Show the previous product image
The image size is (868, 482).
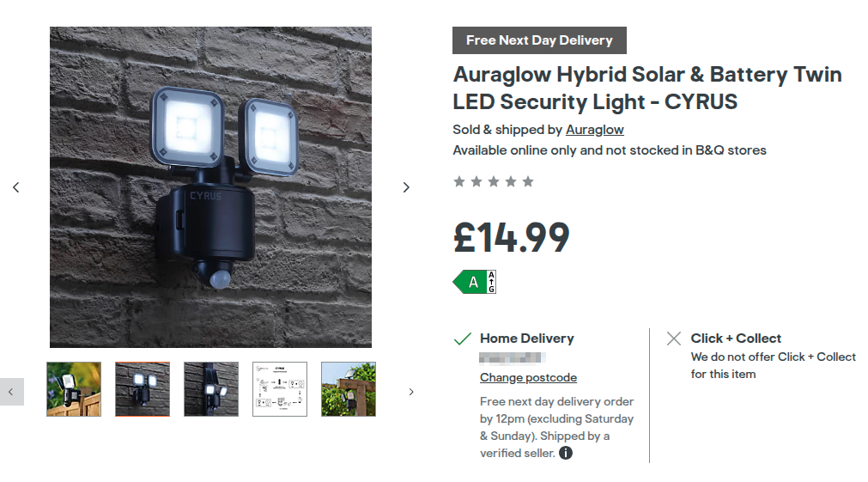click(x=15, y=187)
